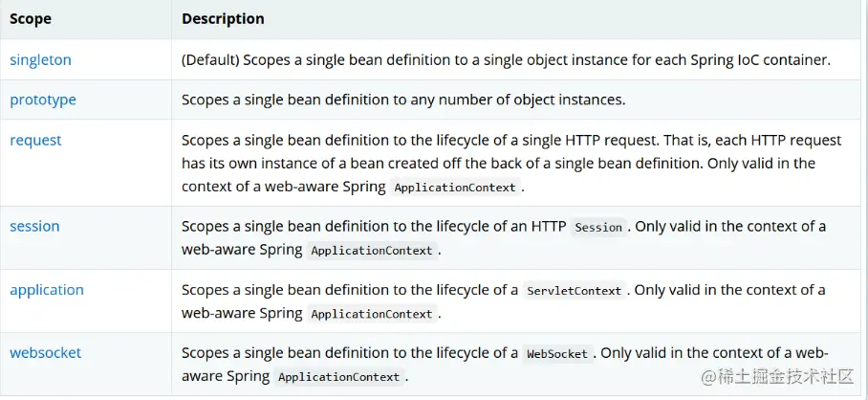Screen dimensions: 868x400
Task: Open the session scope link
Action: 34,226
